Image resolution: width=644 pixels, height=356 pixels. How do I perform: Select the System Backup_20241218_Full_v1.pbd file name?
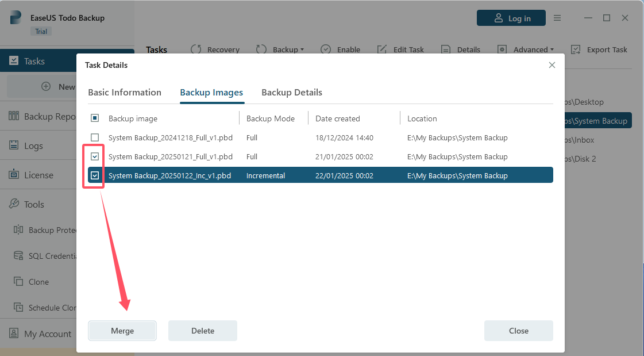click(x=171, y=137)
